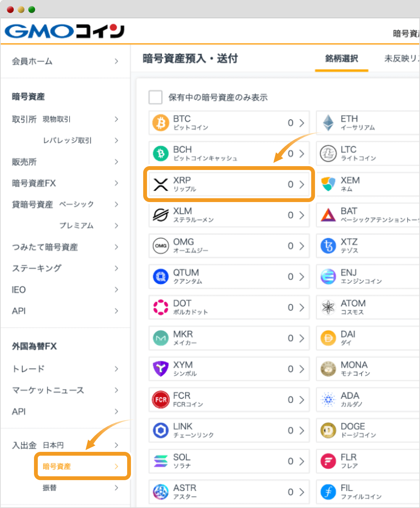Click the GMO Coin logo

click(x=65, y=31)
